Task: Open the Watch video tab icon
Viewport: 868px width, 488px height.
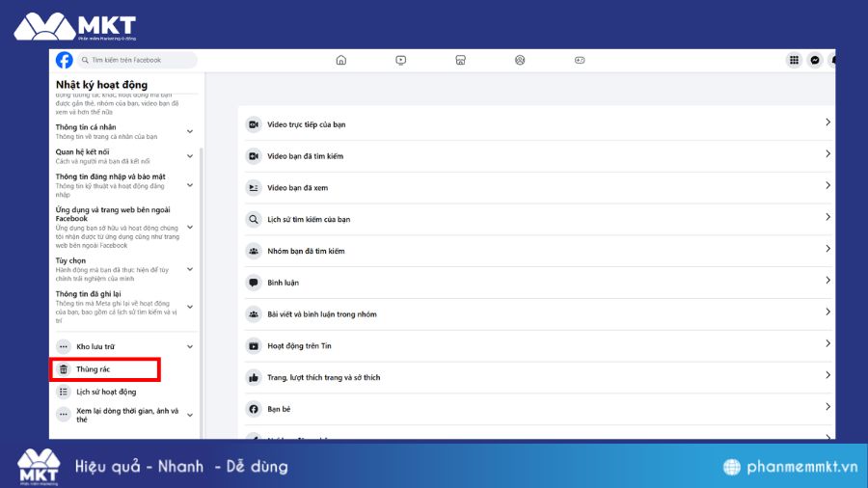Action: pos(401,60)
